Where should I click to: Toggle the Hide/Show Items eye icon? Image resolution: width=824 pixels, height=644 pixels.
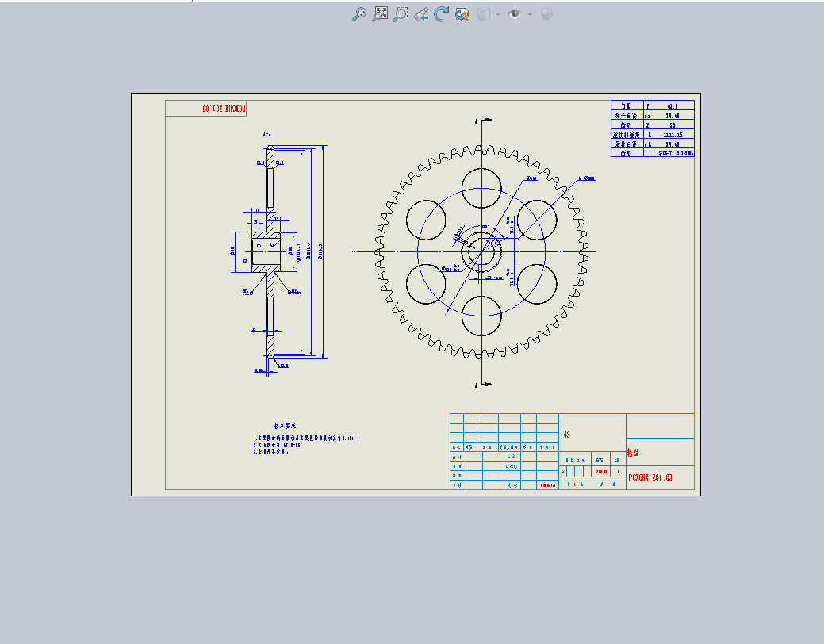click(515, 14)
